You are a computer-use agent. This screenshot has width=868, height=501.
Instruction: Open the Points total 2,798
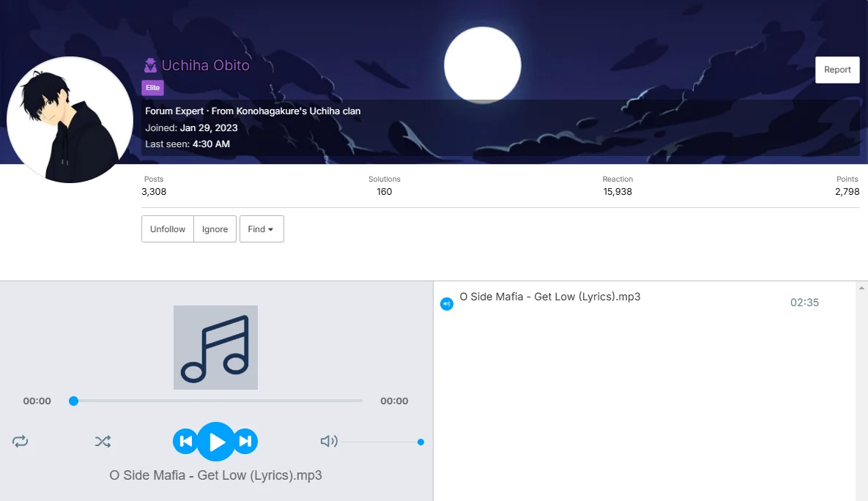(x=847, y=192)
